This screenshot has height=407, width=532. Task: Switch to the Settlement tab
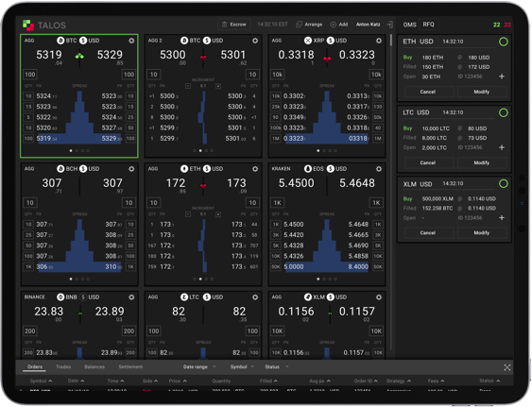tap(130, 366)
